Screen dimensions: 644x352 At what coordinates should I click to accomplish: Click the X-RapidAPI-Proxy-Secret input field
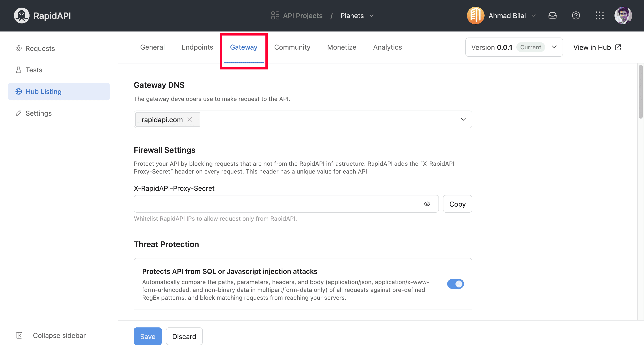click(286, 204)
